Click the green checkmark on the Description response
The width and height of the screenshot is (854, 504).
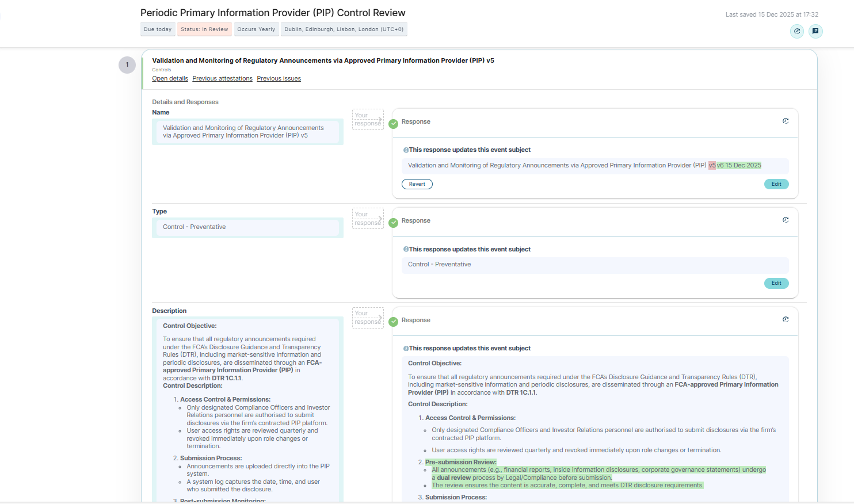tap(394, 322)
